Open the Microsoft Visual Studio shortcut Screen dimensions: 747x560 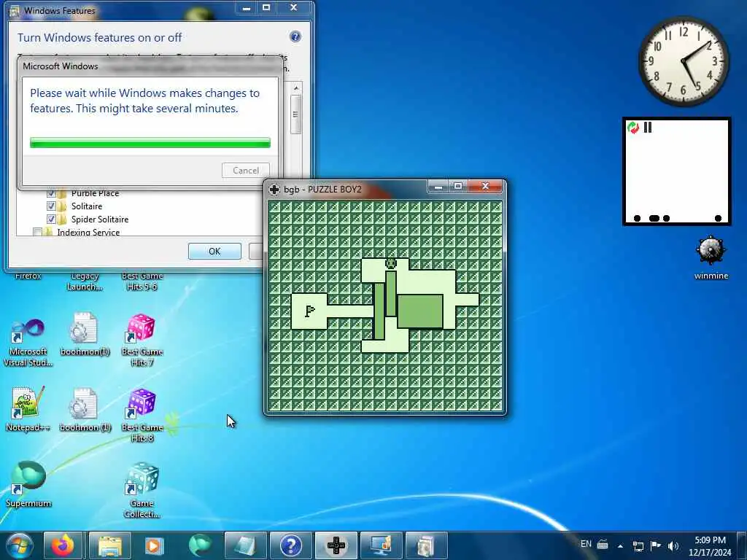(x=28, y=342)
